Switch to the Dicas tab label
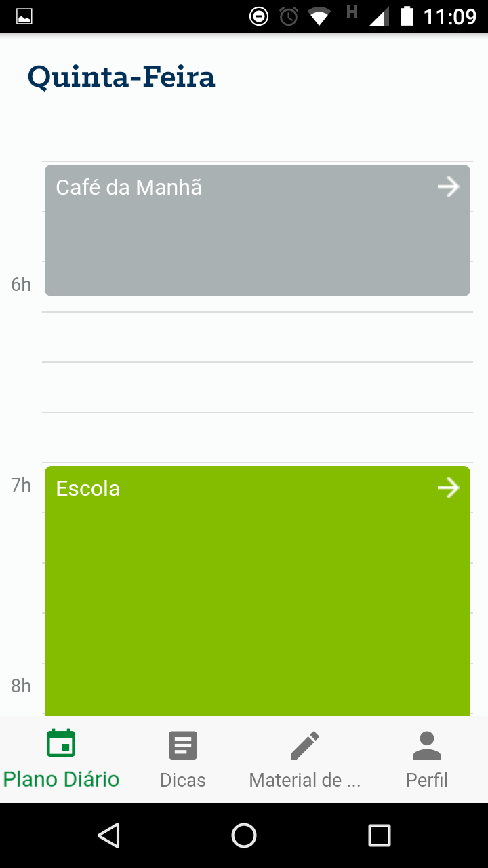This screenshot has height=868, width=488. pyautogui.click(x=183, y=780)
